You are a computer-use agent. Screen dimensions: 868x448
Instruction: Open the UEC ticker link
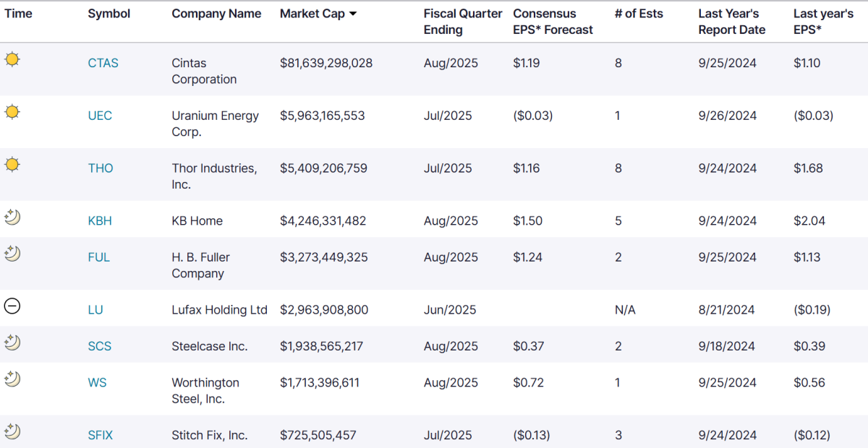(x=100, y=116)
